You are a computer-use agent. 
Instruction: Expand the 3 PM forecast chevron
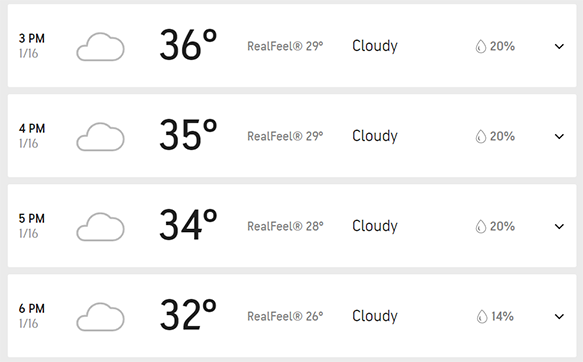[x=559, y=46]
